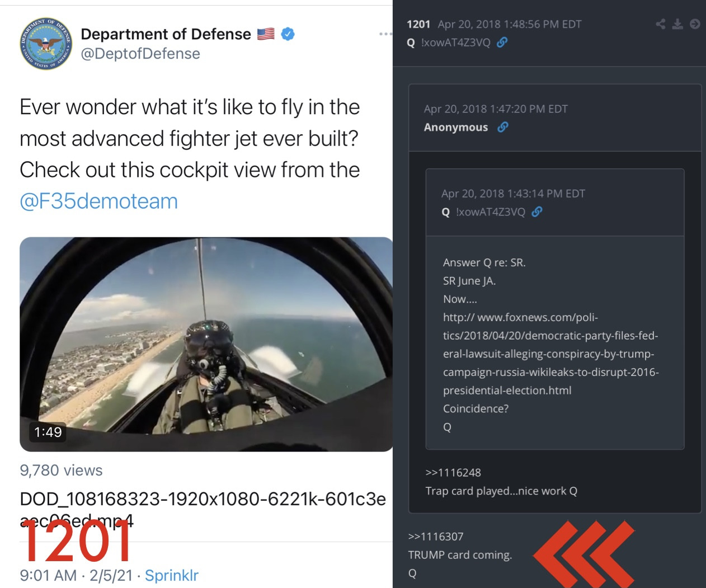Click the blue verified badge
The image size is (706, 588).
pyautogui.click(x=288, y=34)
